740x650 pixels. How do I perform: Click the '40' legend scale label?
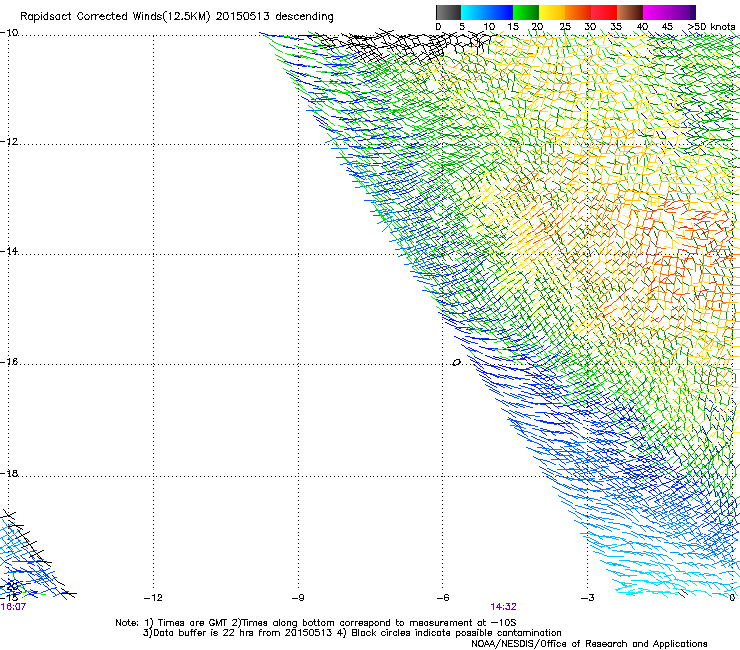click(x=642, y=27)
